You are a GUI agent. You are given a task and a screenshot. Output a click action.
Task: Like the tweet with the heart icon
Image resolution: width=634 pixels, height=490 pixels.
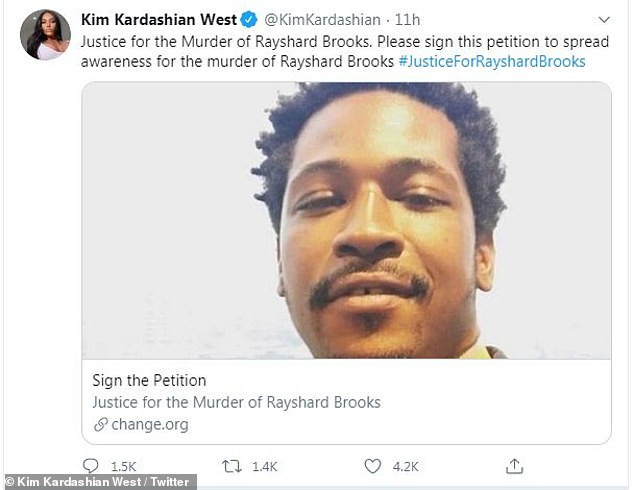point(373,466)
